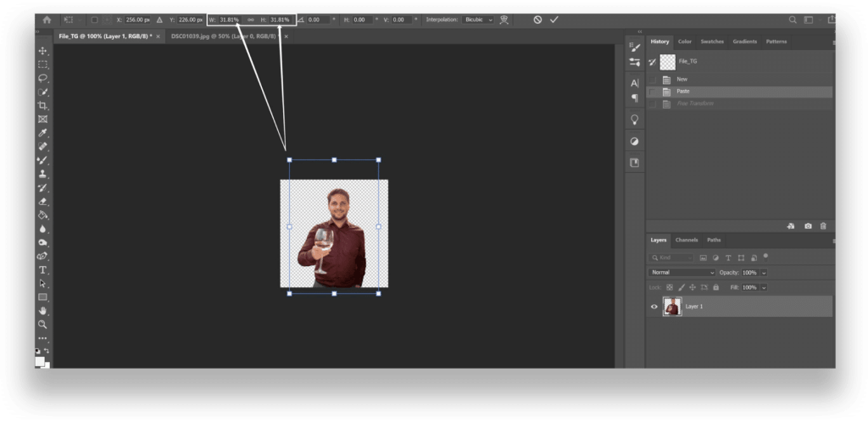Viewport: 868px width, 422px height.
Task: Open the Swatches panel tab
Action: click(x=712, y=42)
